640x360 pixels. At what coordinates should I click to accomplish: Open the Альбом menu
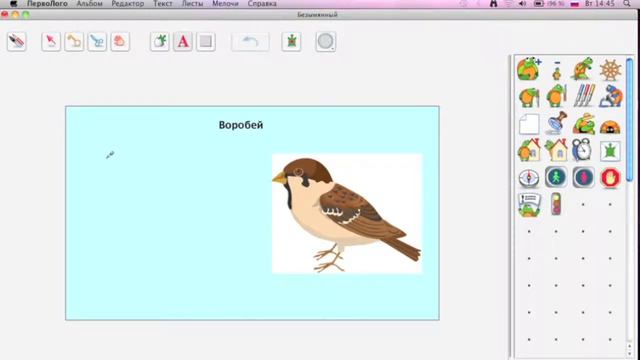89,4
